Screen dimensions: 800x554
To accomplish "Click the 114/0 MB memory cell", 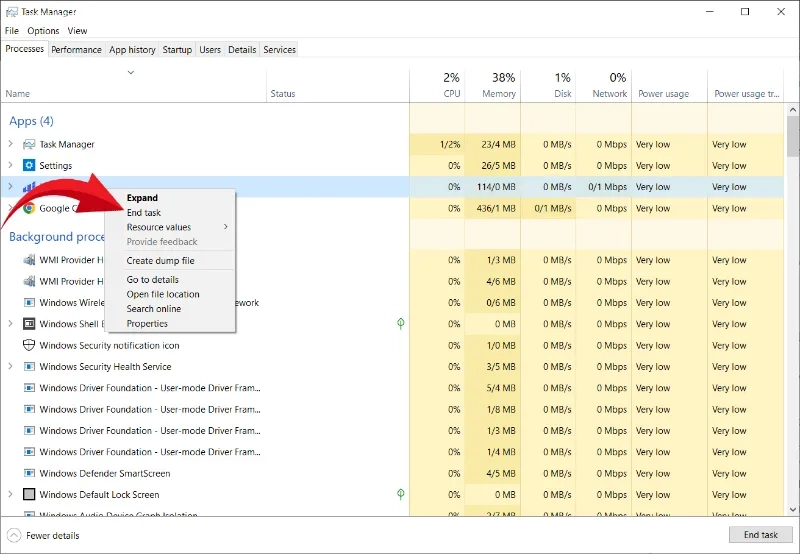I will click(x=493, y=187).
